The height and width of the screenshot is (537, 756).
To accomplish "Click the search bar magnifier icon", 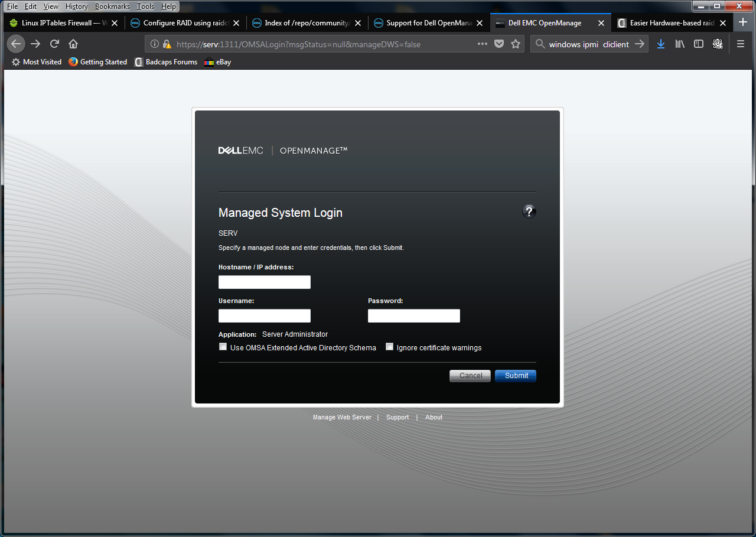I will point(540,44).
